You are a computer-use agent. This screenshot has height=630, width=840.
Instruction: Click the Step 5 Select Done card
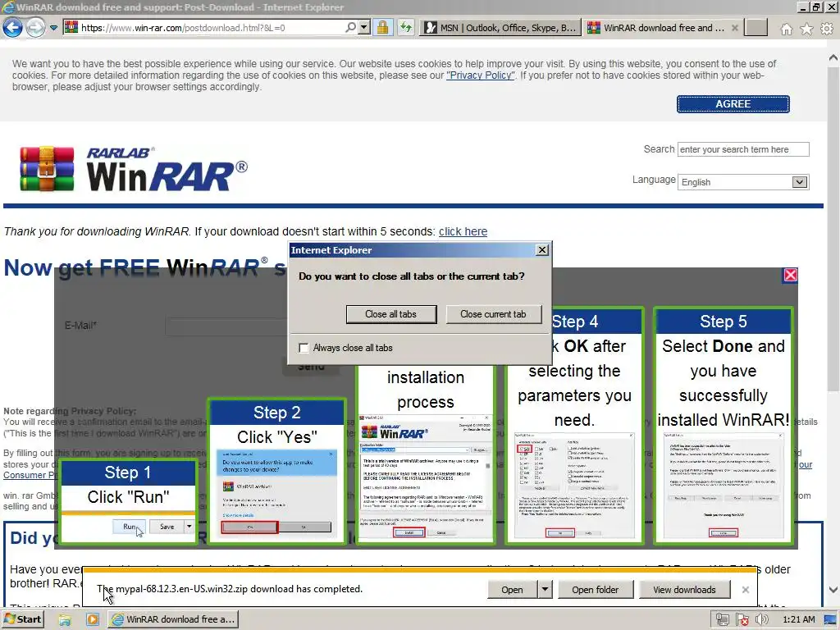pyautogui.click(x=724, y=426)
